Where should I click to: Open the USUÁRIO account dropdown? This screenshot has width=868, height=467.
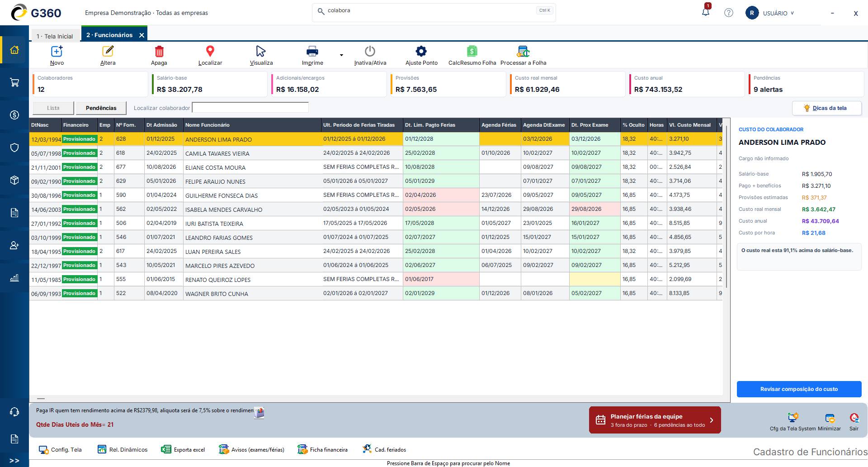(770, 13)
